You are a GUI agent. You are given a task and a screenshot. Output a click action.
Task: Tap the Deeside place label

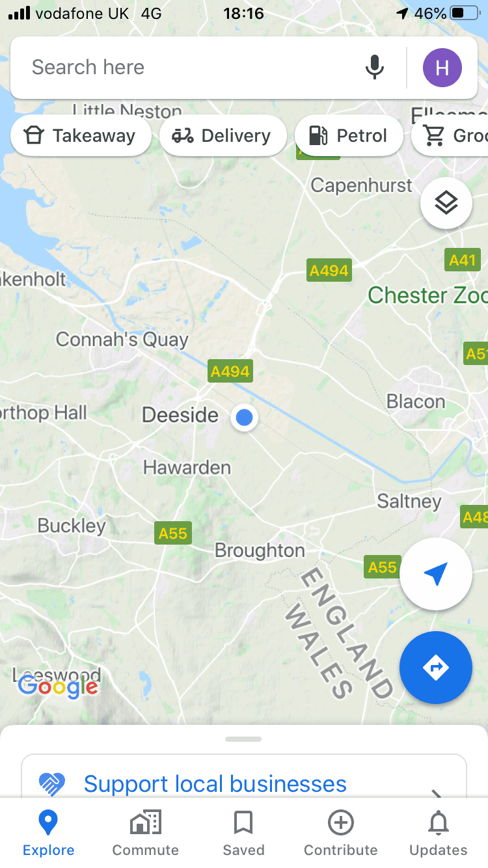click(x=180, y=414)
